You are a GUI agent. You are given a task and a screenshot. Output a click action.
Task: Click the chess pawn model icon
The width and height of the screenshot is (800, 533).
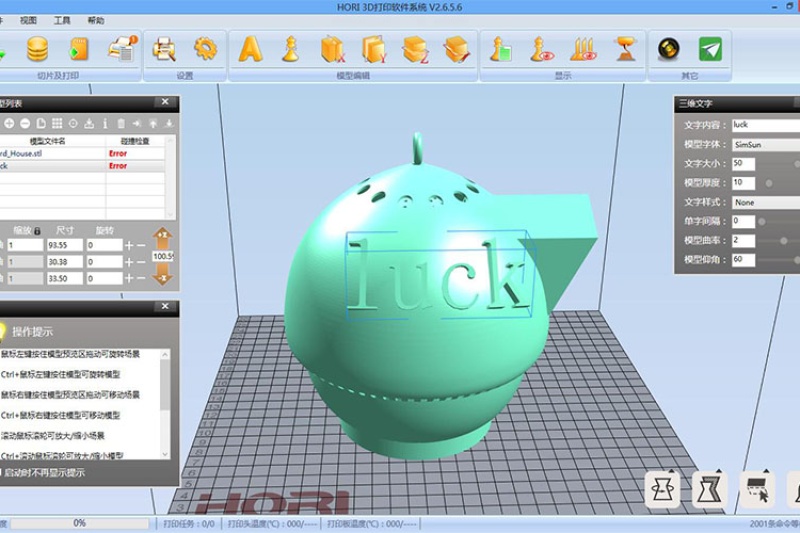tap(291, 48)
